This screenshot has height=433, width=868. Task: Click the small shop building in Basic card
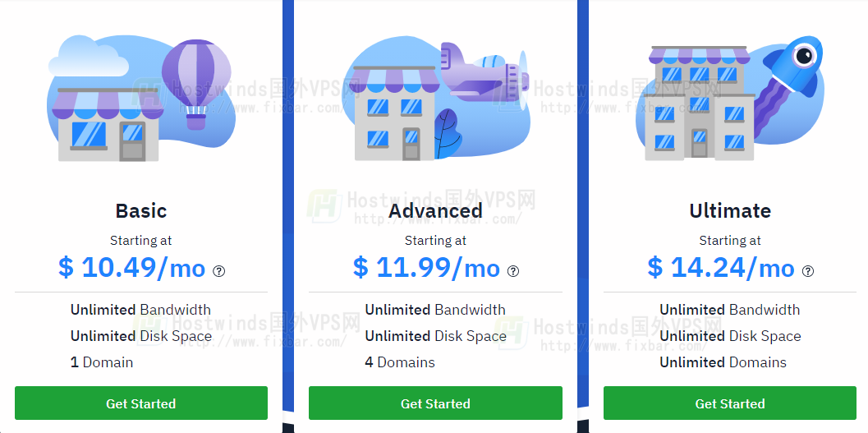coord(108,125)
